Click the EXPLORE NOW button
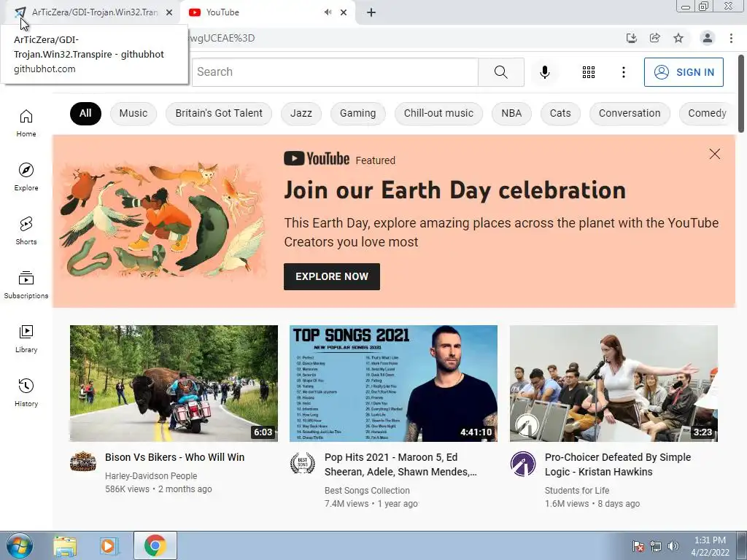This screenshot has width=747, height=560. point(332,276)
